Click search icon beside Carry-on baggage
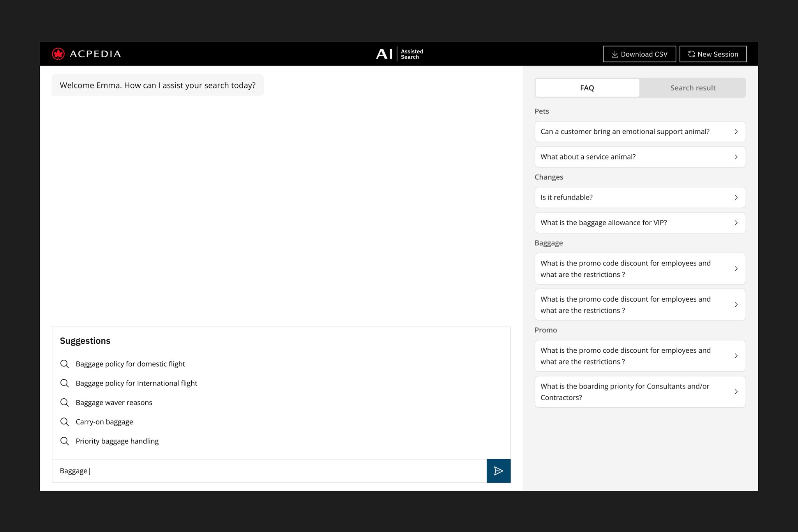The height and width of the screenshot is (532, 798). pos(65,422)
